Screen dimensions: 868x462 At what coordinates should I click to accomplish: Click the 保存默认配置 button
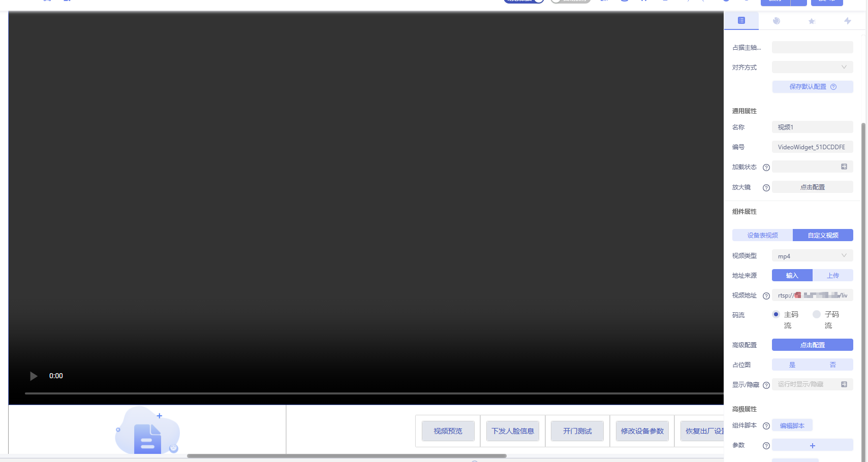click(813, 87)
